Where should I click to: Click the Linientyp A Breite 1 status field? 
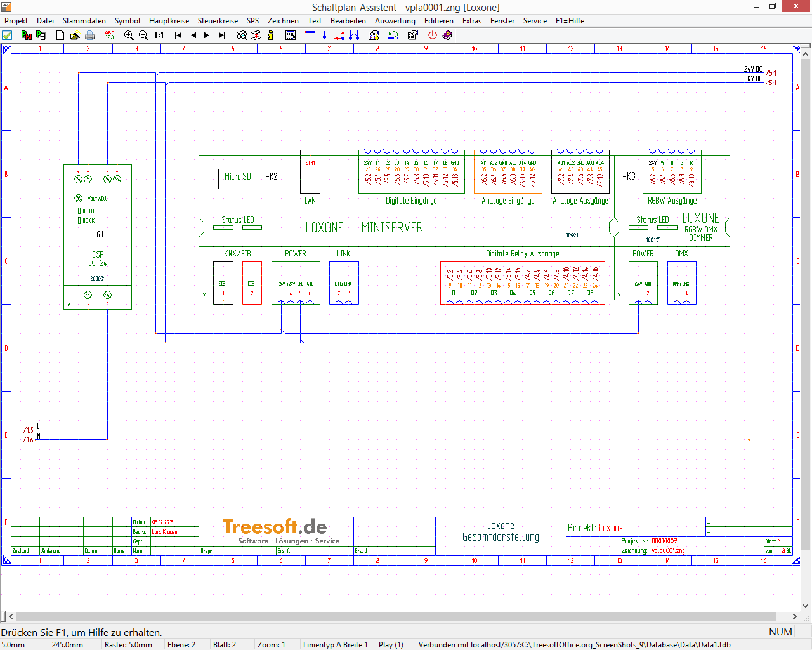336,645
